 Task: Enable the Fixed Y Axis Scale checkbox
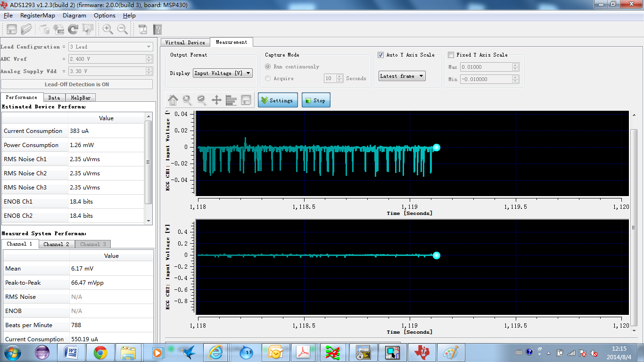click(451, 55)
